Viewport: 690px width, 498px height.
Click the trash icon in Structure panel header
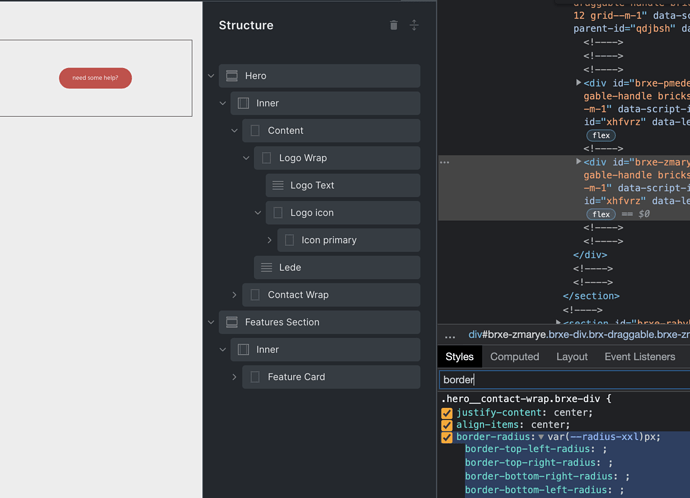tap(394, 26)
